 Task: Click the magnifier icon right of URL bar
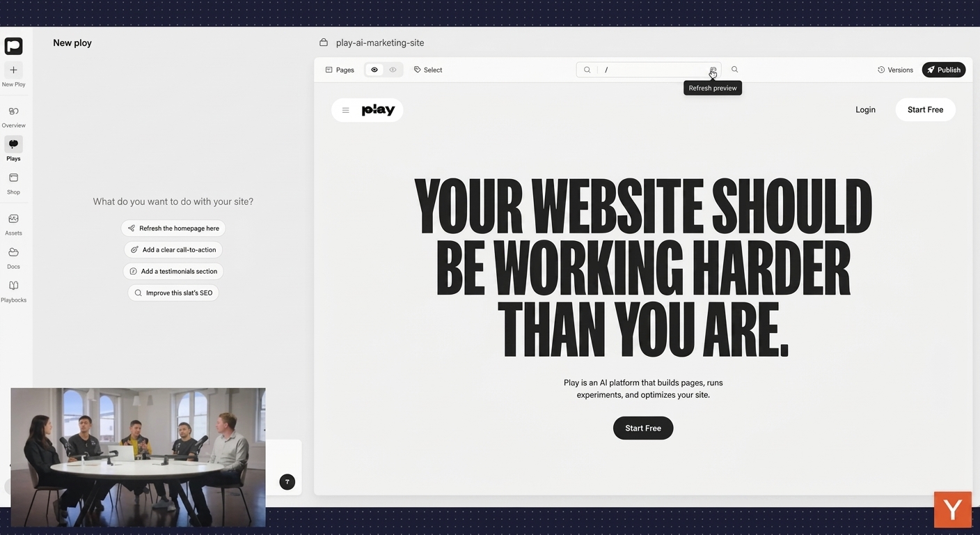pos(734,70)
